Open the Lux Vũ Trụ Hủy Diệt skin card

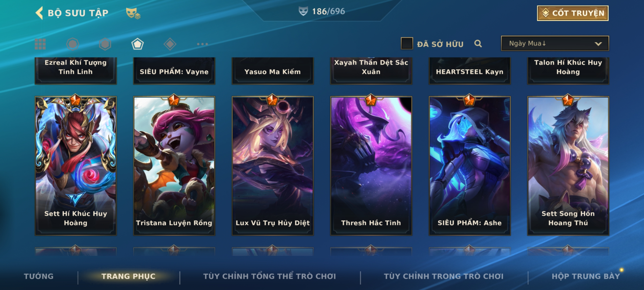tap(273, 166)
